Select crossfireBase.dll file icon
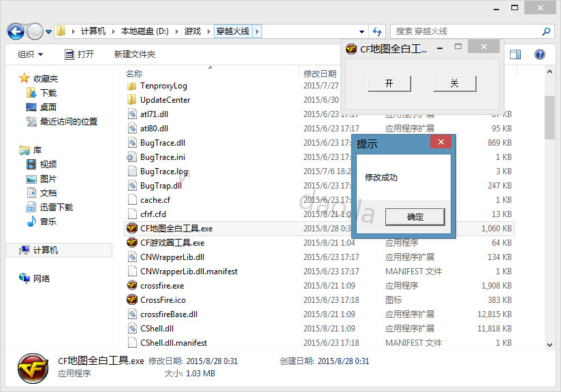Screen dimensions: 561x392 pyautogui.click(x=132, y=314)
